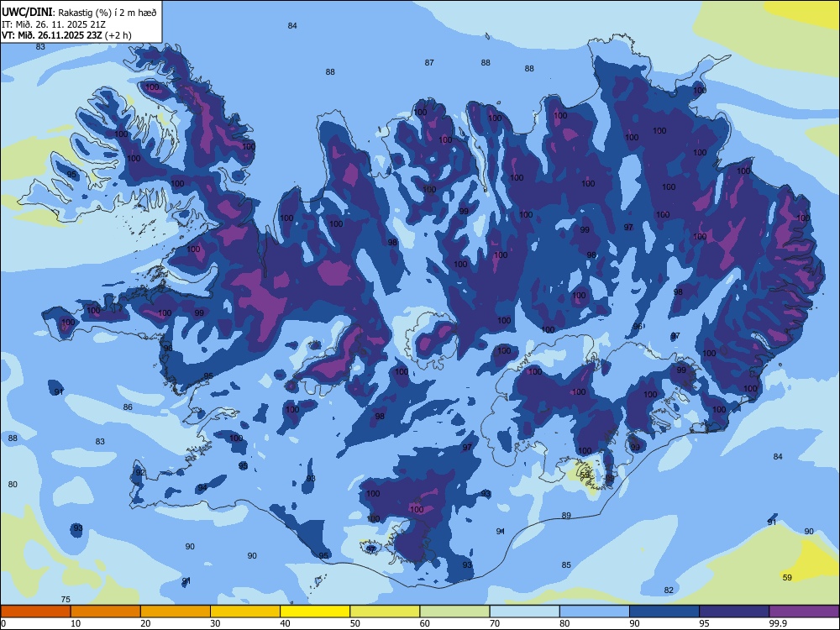Viewport: 840px width, 630px height.
Task: Click the '50' legend scale label
Action: point(355,623)
